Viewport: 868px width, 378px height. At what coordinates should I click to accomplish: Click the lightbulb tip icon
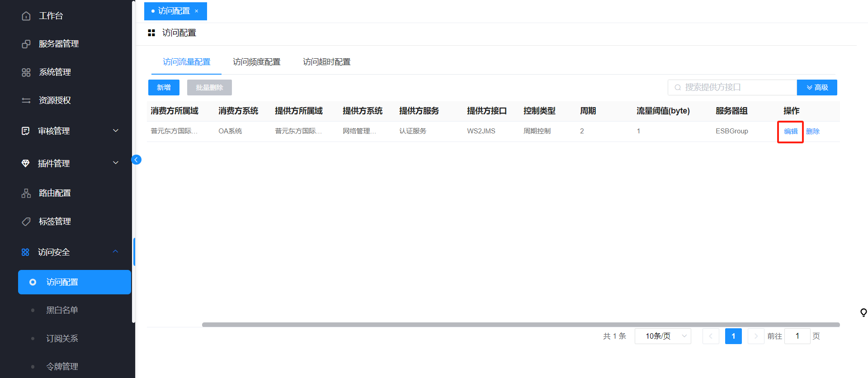(863, 312)
